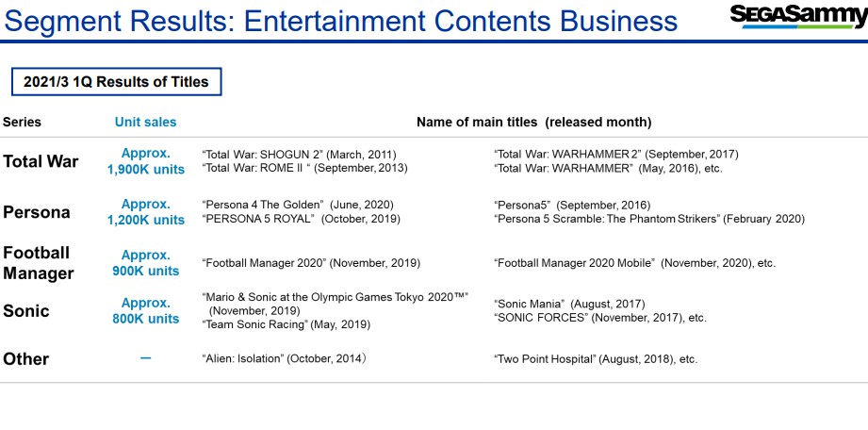
Task: Click "Persona 4 The Golden" (June, 2020)
Action: click(x=298, y=205)
